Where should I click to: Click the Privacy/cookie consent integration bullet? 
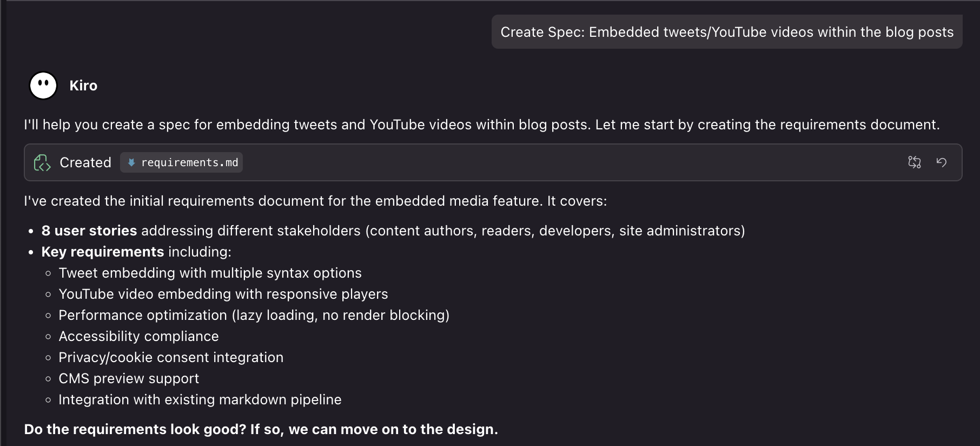point(171,357)
